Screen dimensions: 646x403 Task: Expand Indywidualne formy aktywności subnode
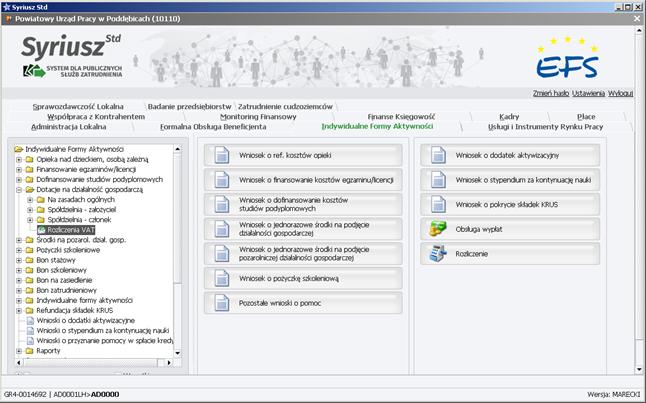[19, 300]
